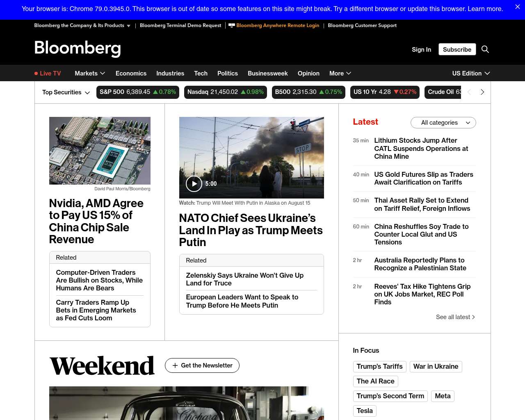Select the S&P 500 ticker chip
The width and height of the screenshot is (525, 420).
[x=138, y=92]
